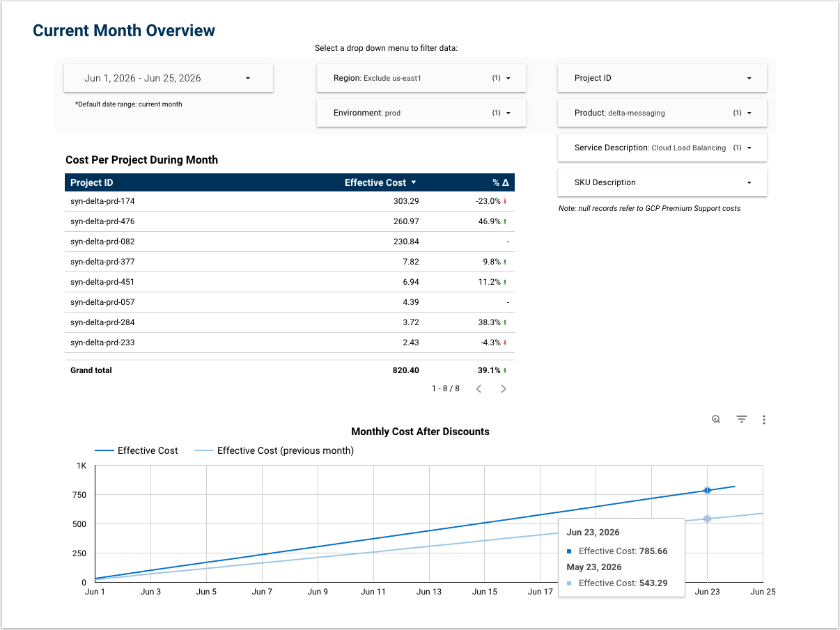Screen dimensions: 840x630
Task: Select row syn-delta-prd-451
Action: click(x=290, y=282)
